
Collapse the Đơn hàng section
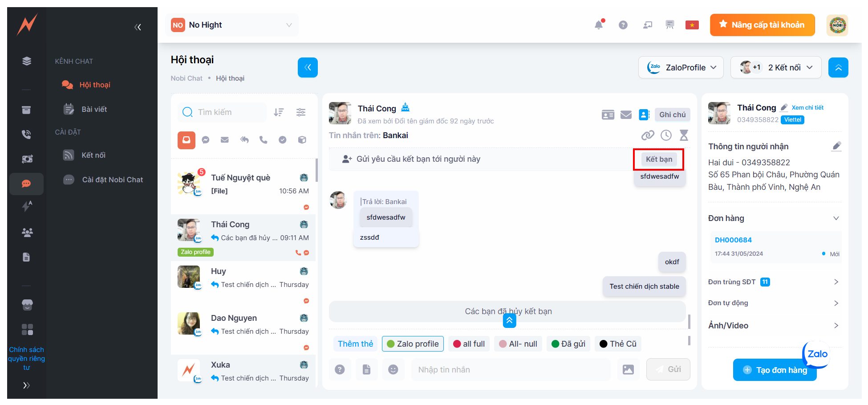tap(836, 218)
